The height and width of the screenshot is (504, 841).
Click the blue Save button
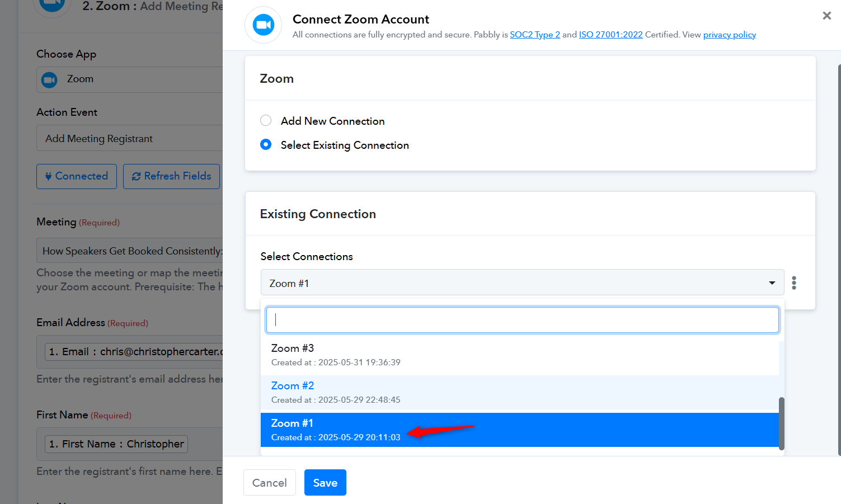325,482
